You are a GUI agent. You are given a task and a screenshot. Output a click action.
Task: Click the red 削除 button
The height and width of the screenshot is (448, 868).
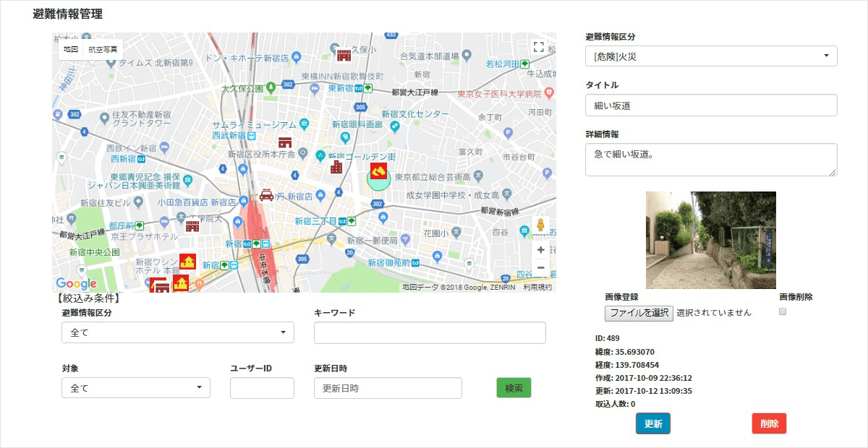pyautogui.click(x=769, y=424)
